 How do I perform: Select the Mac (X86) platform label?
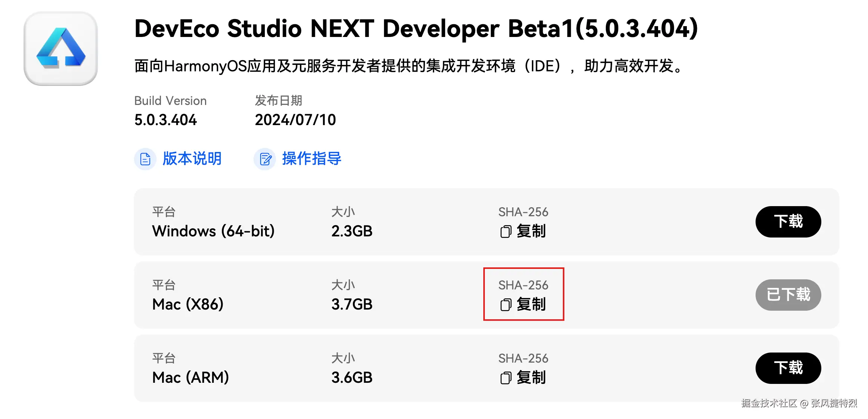pos(188,304)
